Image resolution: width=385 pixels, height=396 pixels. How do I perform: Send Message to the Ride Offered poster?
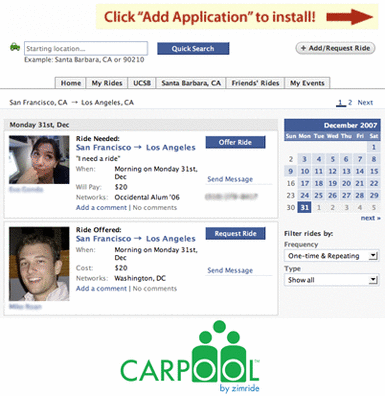point(230,270)
